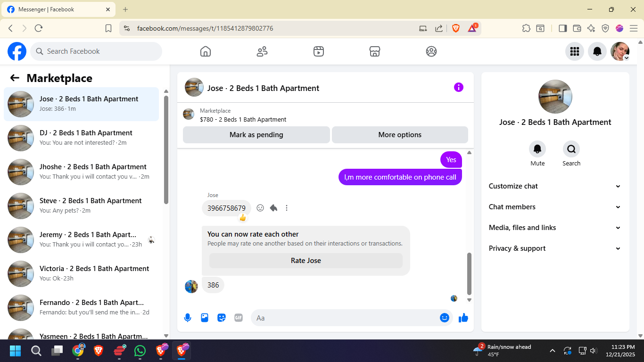
Task: Open a new browser tab
Action: coord(125,9)
